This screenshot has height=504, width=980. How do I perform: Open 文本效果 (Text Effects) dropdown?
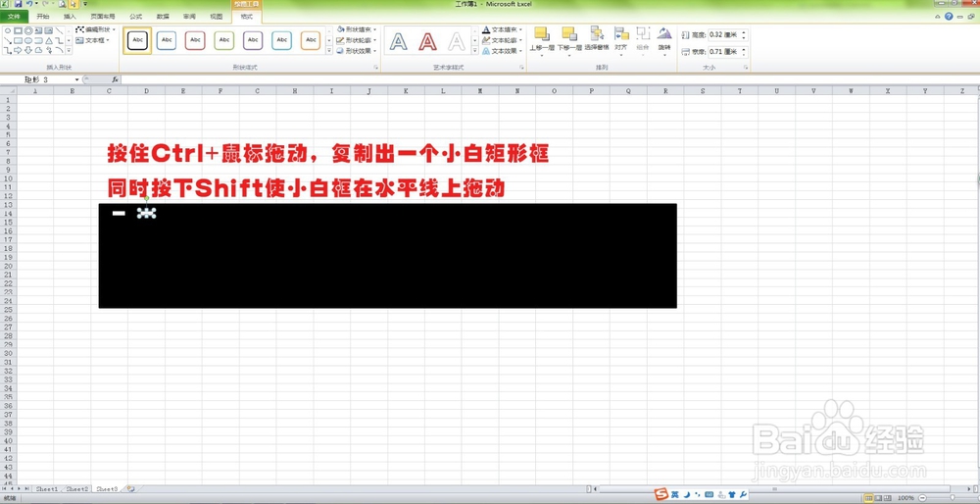(503, 51)
